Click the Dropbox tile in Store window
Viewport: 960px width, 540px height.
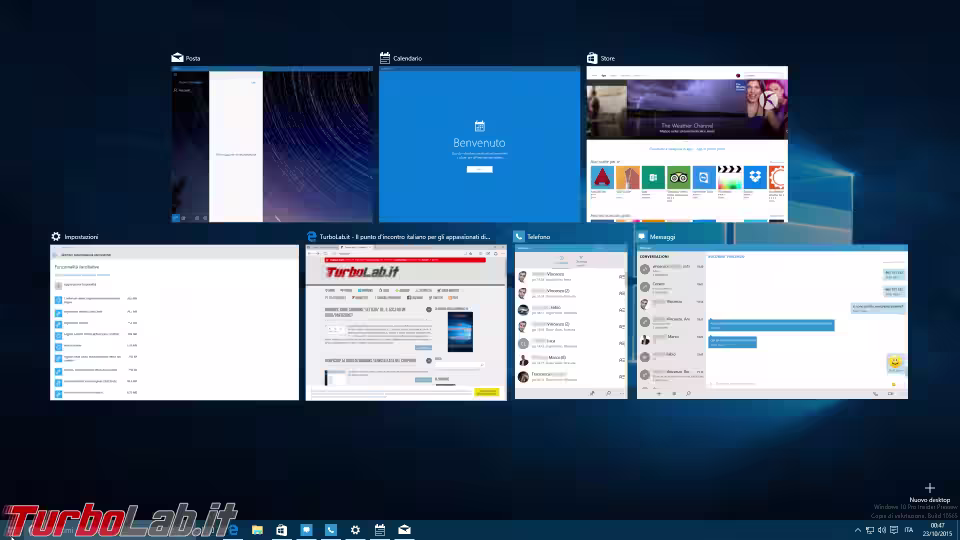pyautogui.click(x=755, y=177)
